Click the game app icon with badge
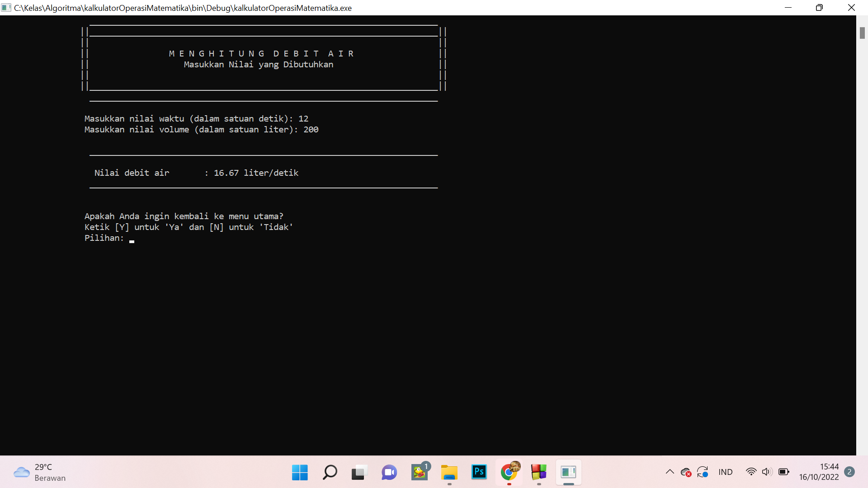The height and width of the screenshot is (488, 868). [x=420, y=472]
